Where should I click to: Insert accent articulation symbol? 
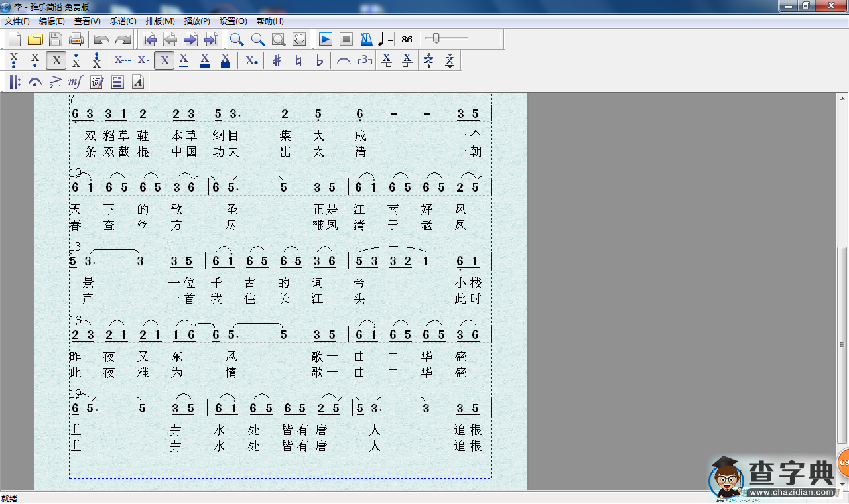click(56, 82)
